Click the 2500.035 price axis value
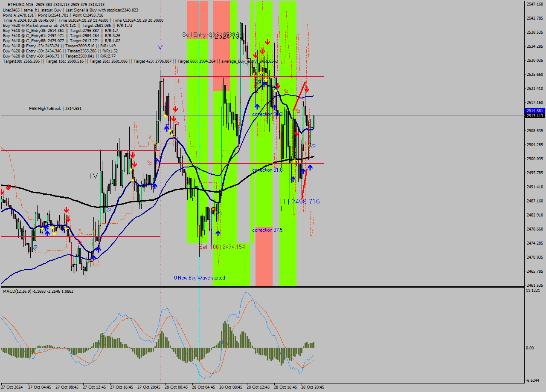 (535, 159)
